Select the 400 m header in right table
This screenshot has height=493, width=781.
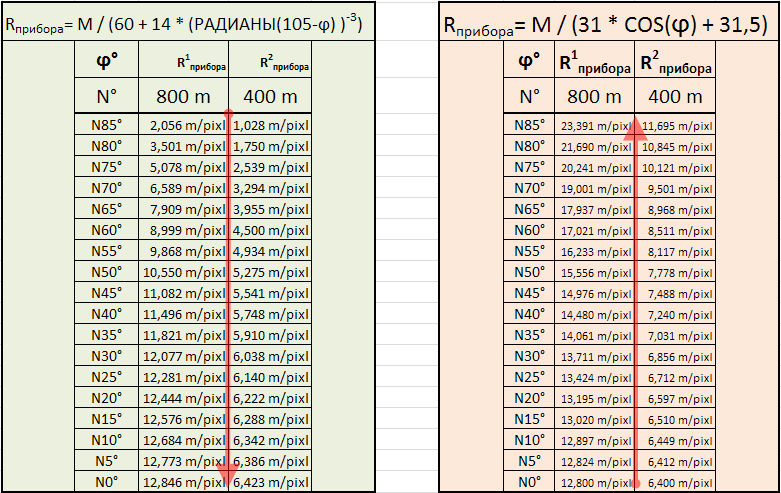point(676,96)
